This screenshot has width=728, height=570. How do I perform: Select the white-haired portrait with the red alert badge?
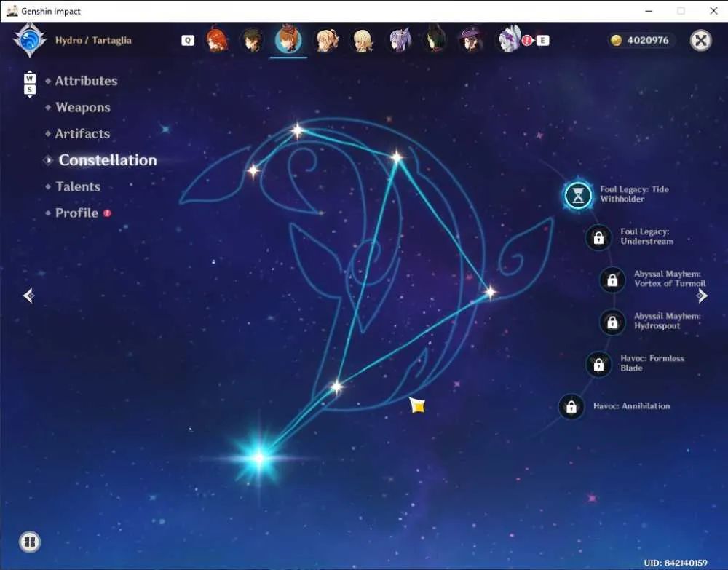click(510, 40)
